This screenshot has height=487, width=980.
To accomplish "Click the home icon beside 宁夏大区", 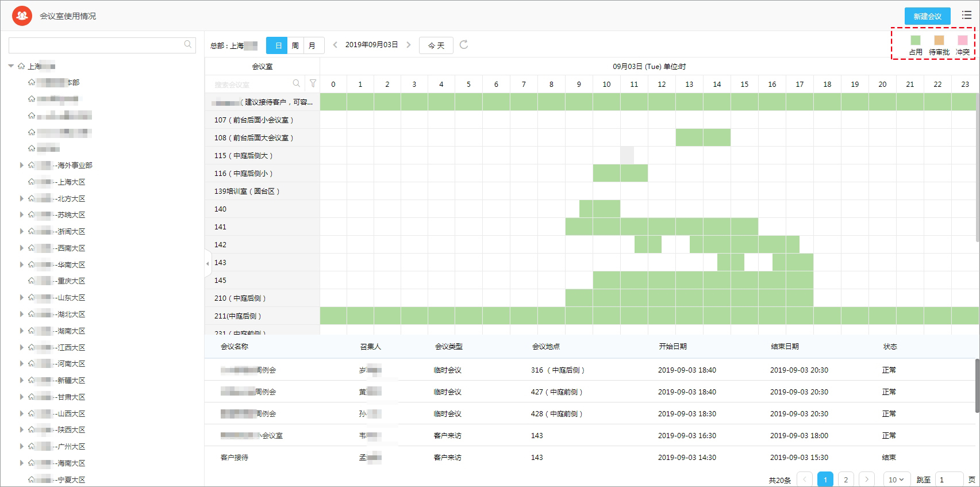I will coord(32,480).
